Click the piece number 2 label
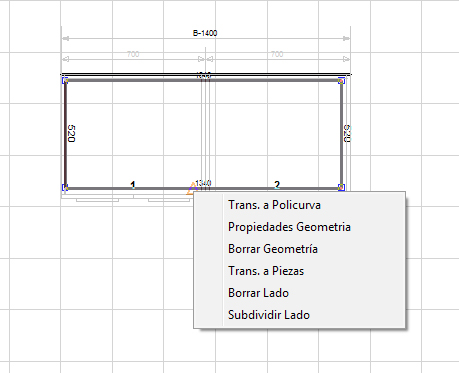 pos(277,185)
